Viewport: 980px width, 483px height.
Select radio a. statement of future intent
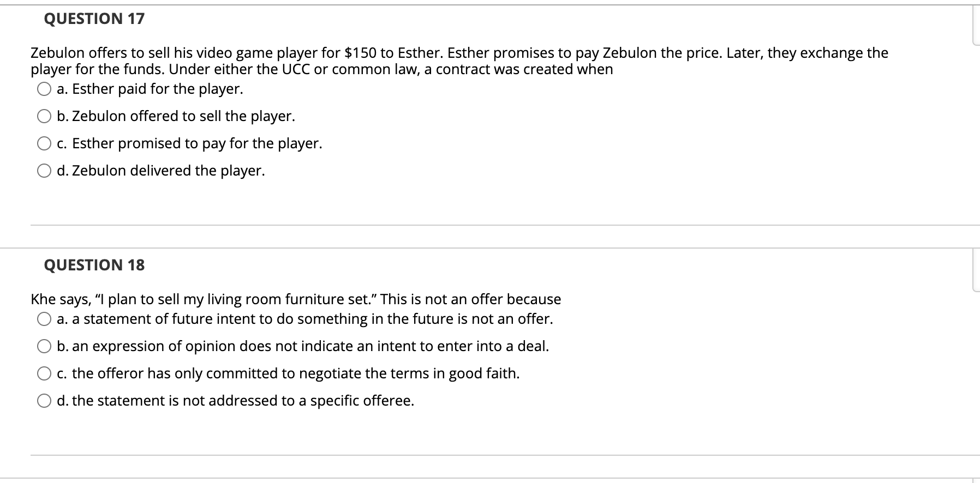[x=44, y=319]
